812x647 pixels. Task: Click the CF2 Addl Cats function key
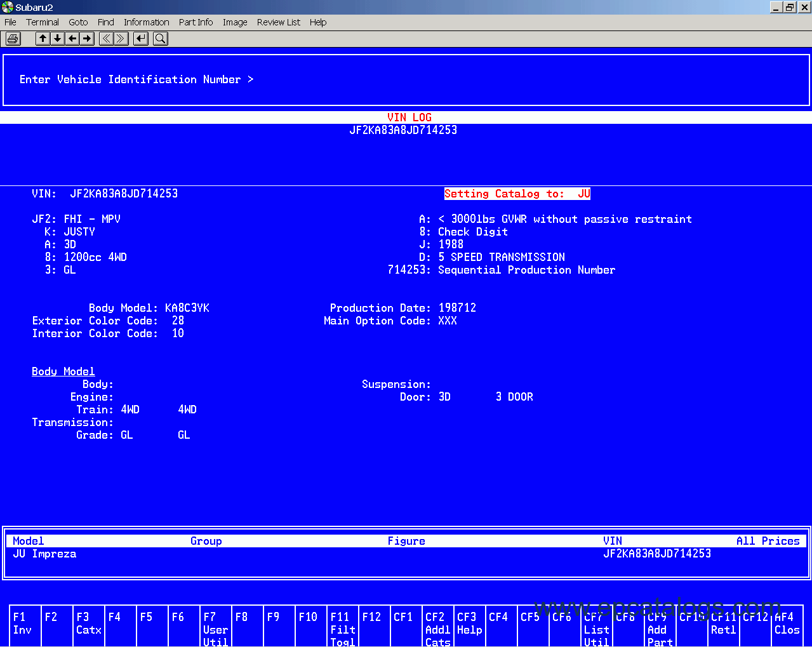pyautogui.click(x=438, y=626)
